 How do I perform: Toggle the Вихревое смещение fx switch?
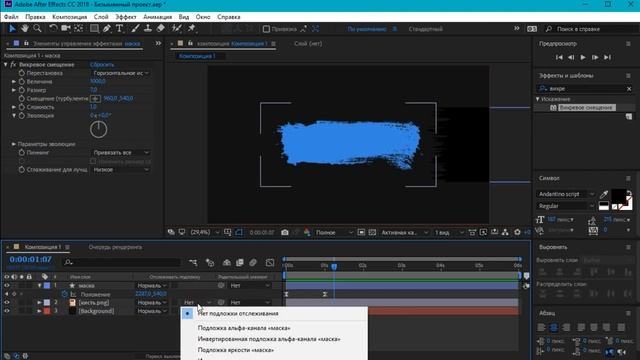click(x=13, y=64)
